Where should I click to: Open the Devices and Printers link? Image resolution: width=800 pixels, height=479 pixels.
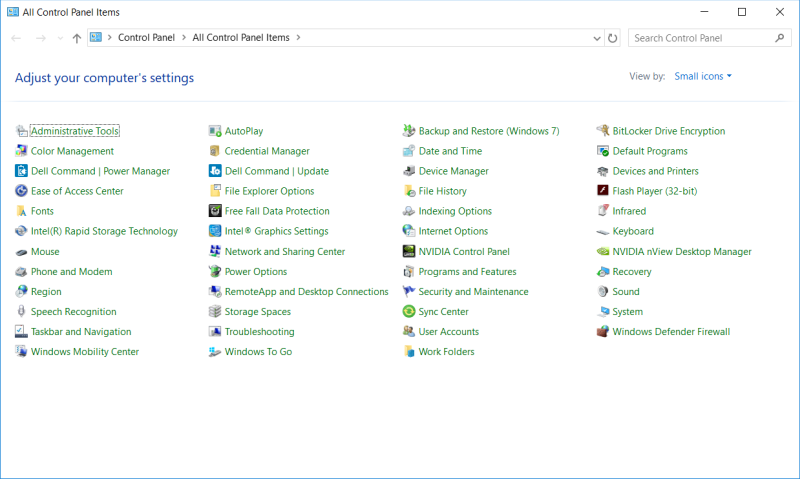coord(656,171)
